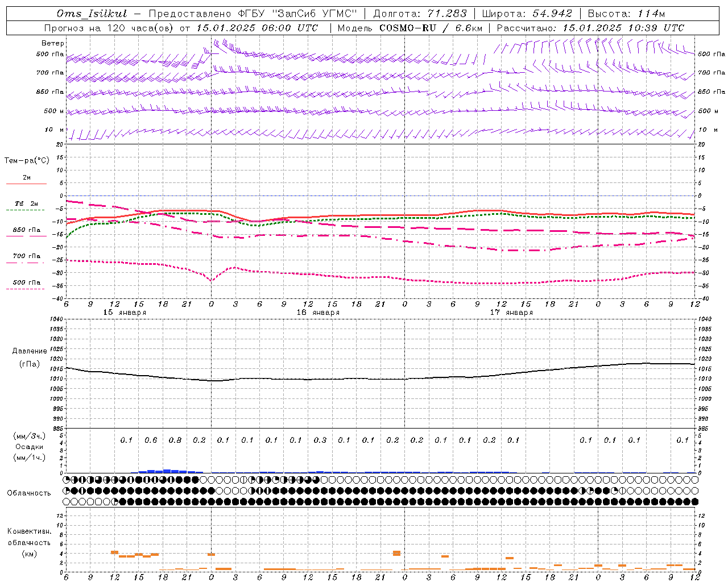Click the Рассчитано: 15.01.2025 10:39 UTC text
Viewport: 728px width, 582px height.
click(x=590, y=28)
